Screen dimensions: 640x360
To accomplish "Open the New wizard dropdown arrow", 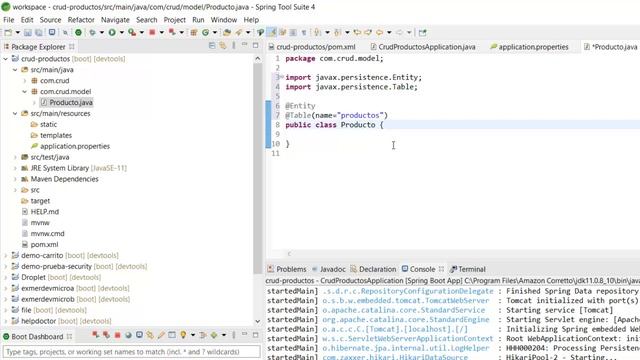I will [18, 32].
